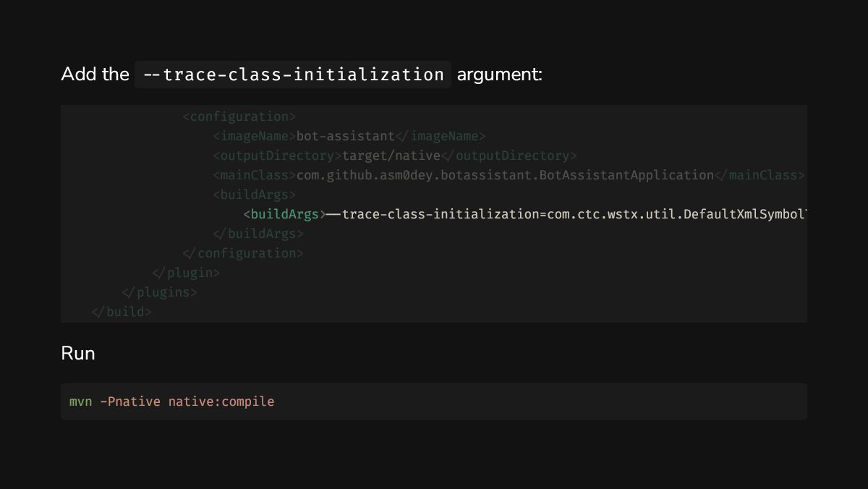Image resolution: width=868 pixels, height=489 pixels.
Task: Click the closing </configuration> tag
Action: pyautogui.click(x=243, y=253)
